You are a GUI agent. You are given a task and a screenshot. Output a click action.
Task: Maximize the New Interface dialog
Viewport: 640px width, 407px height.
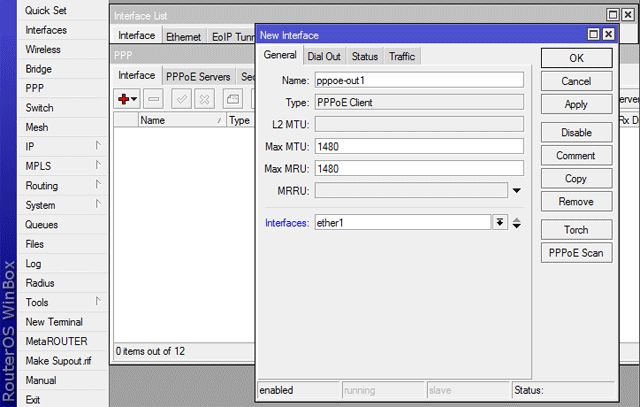click(593, 35)
